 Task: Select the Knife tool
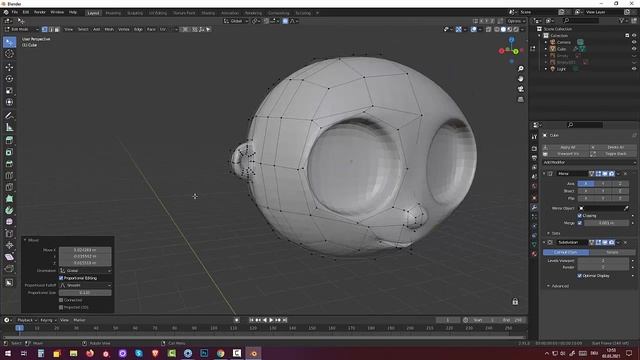[x=9, y=187]
